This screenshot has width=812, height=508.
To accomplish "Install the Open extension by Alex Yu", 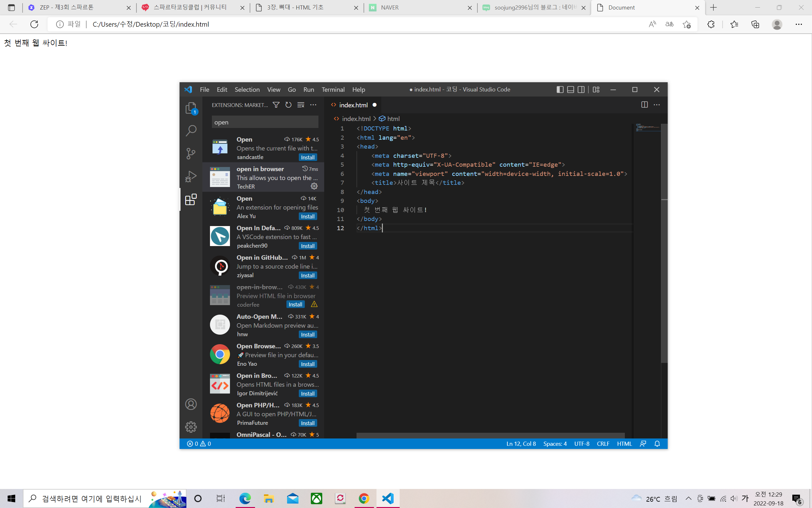I will click(307, 216).
